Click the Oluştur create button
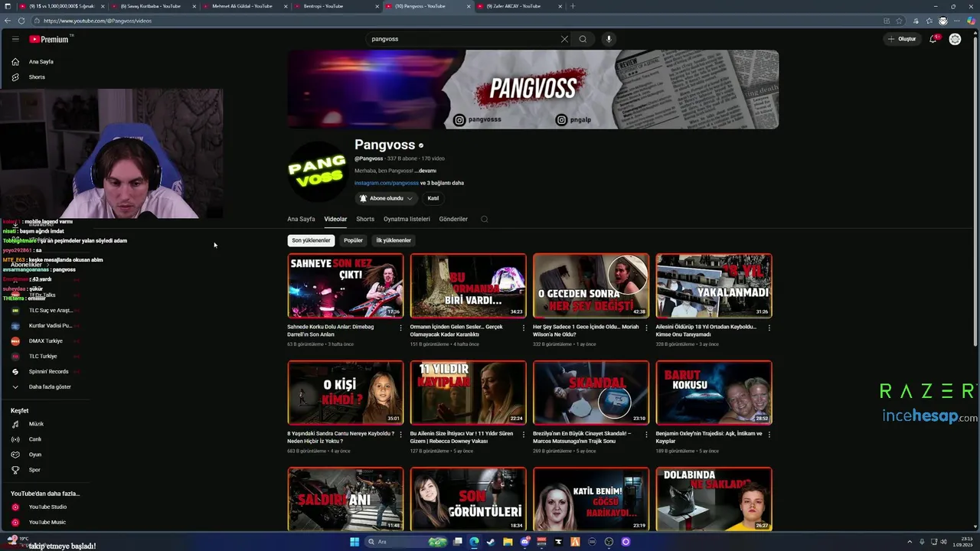The image size is (980, 551). (x=902, y=39)
